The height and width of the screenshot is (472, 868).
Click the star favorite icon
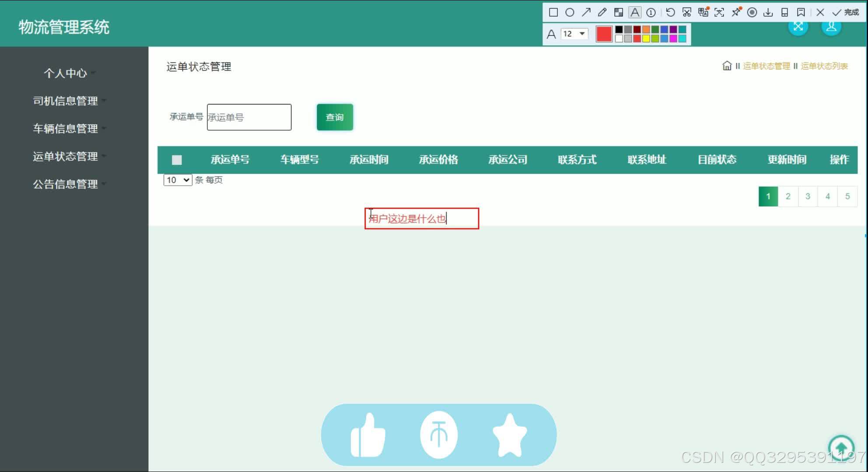tap(510, 435)
